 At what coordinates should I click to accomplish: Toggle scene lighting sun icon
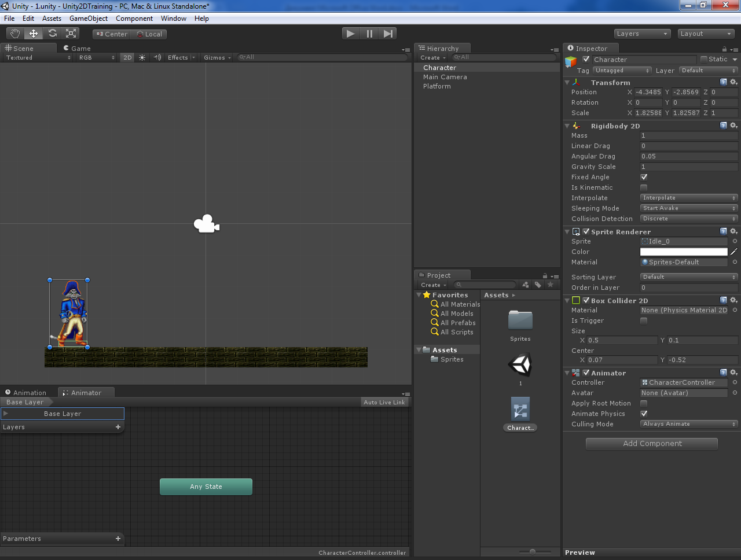(x=142, y=58)
